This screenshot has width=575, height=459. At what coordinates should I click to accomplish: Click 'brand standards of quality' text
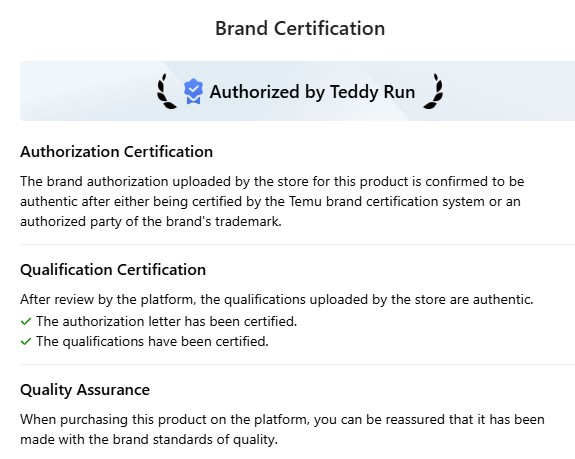click(x=195, y=440)
